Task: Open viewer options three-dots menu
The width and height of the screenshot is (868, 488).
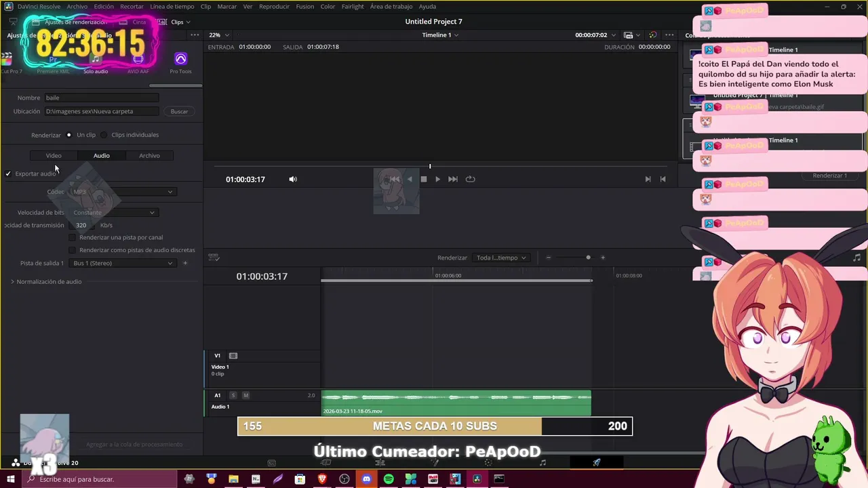Action: (x=669, y=35)
